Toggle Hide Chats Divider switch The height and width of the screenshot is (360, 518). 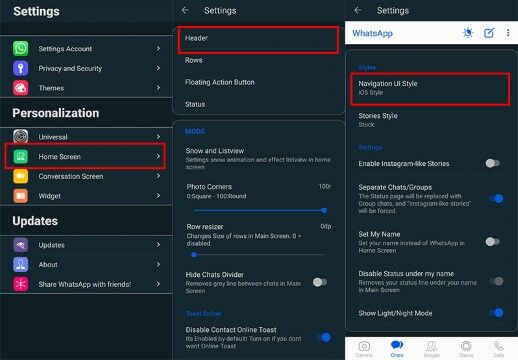click(x=320, y=282)
